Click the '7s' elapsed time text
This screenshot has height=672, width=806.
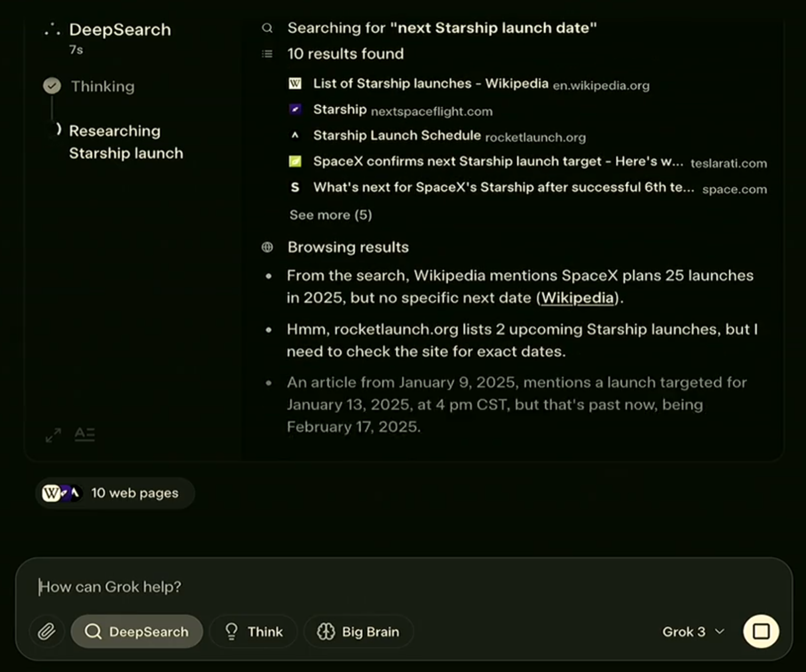[x=76, y=50]
